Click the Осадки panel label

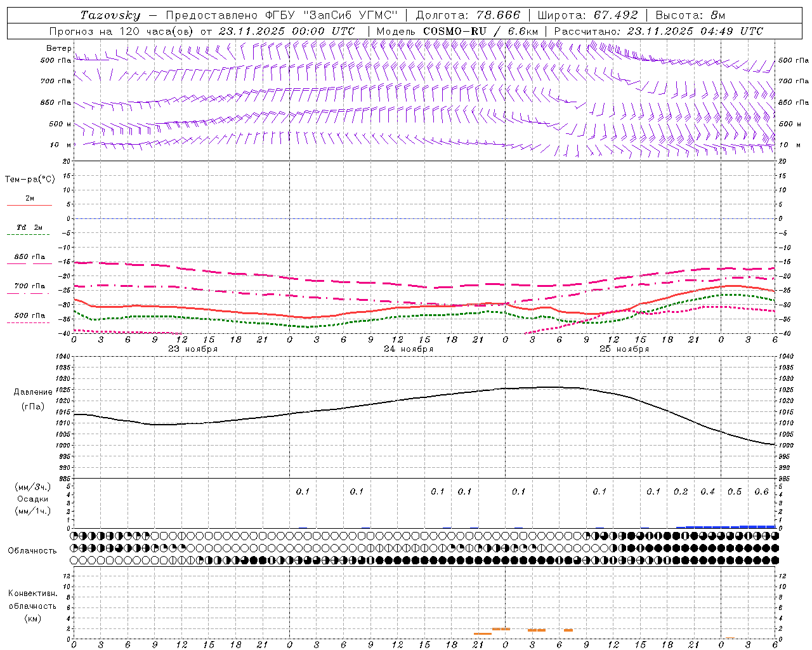tap(33, 499)
